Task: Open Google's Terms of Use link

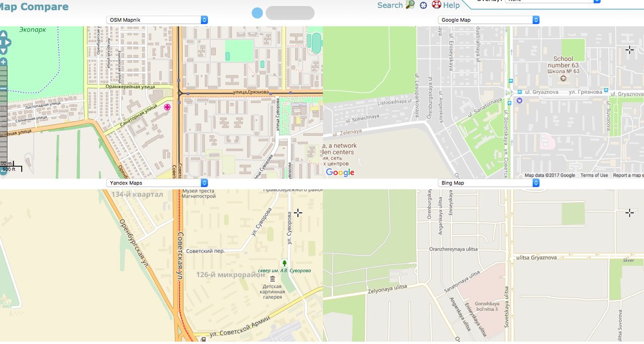Action: (x=594, y=175)
